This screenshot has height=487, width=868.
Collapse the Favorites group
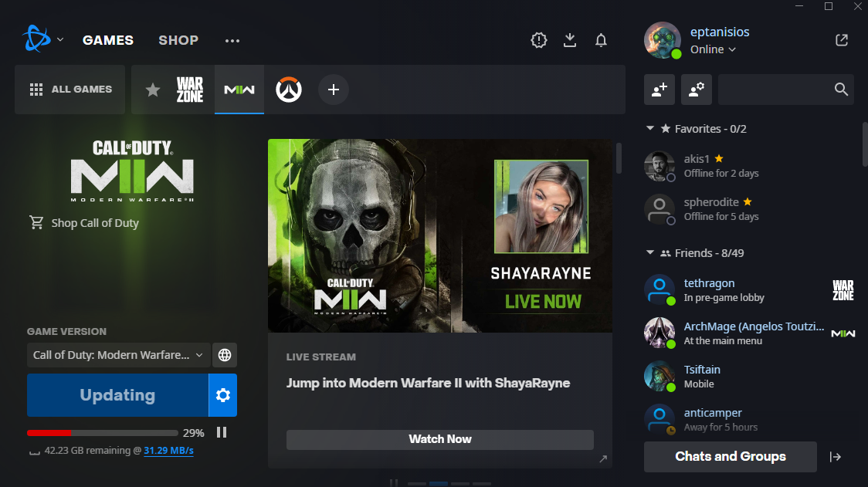(x=650, y=128)
